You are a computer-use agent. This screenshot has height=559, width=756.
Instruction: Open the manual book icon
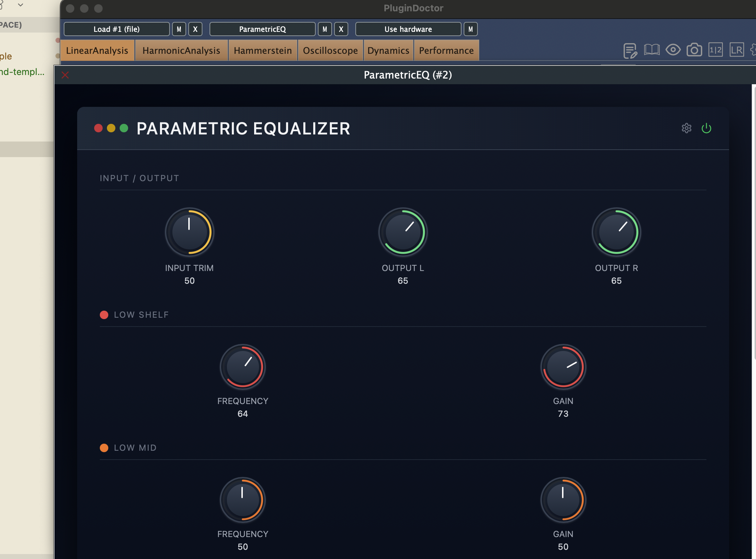coord(652,50)
